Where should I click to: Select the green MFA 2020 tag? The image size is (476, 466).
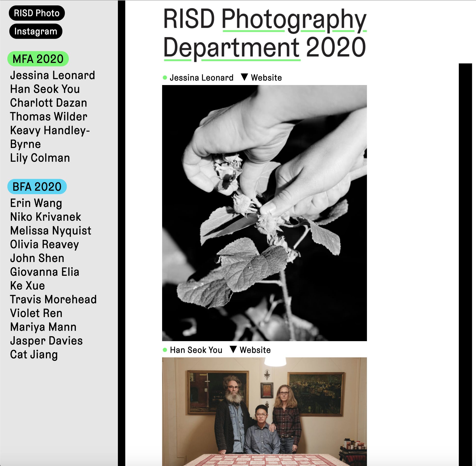coord(38,59)
